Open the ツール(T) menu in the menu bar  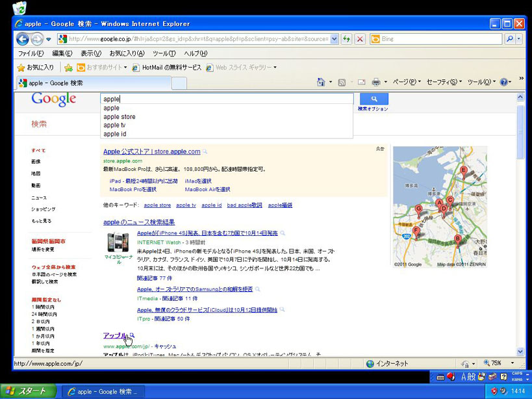point(164,53)
